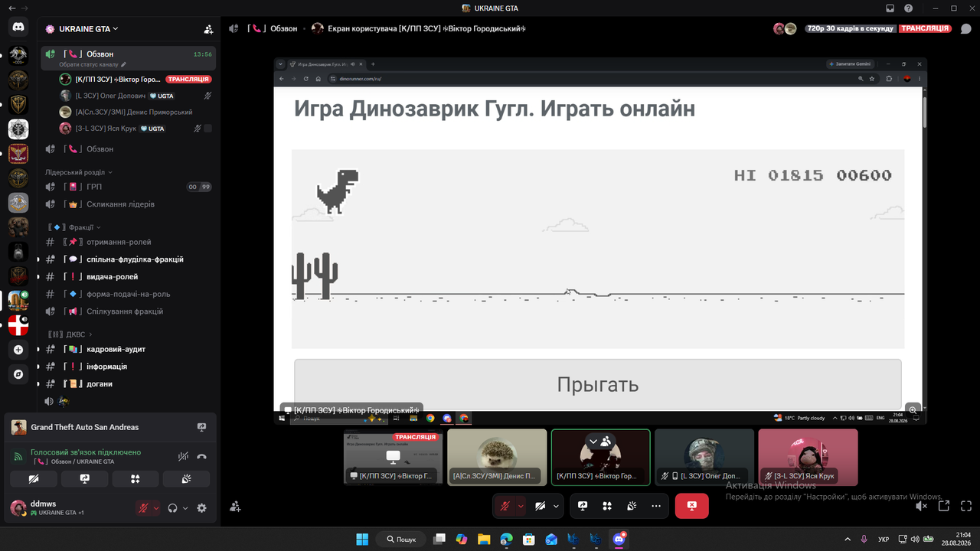
Task: Click Пошук search box on Windows taskbar
Action: 402,540
